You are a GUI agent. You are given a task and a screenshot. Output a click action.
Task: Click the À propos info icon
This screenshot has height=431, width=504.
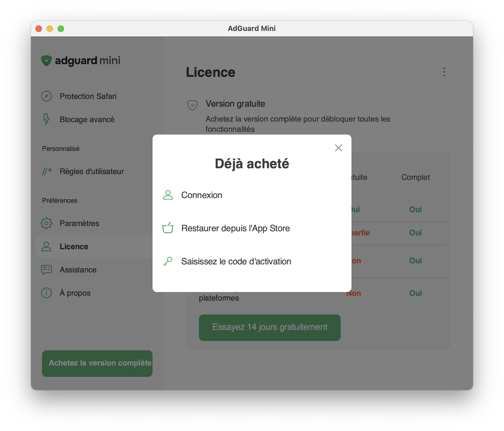coord(46,293)
